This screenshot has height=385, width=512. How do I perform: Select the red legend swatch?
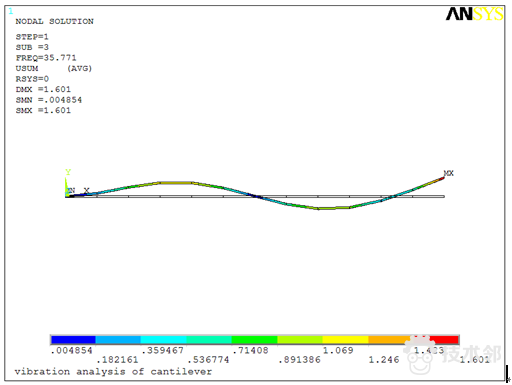pos(444,340)
